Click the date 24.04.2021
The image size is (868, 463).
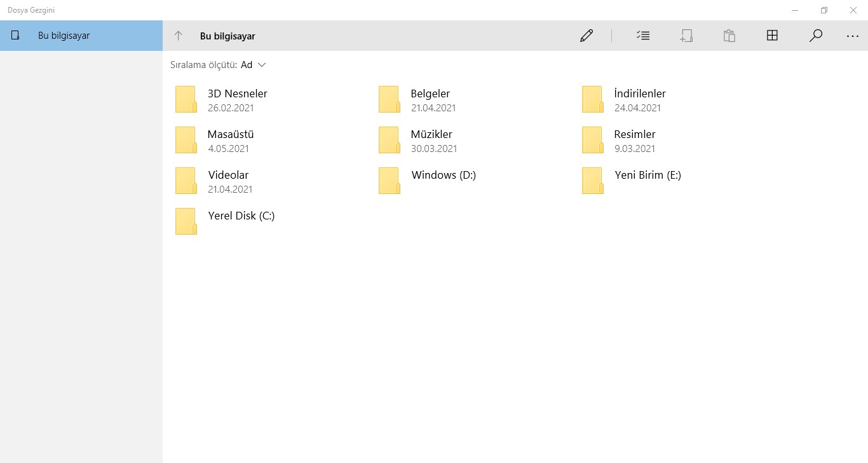tap(637, 107)
